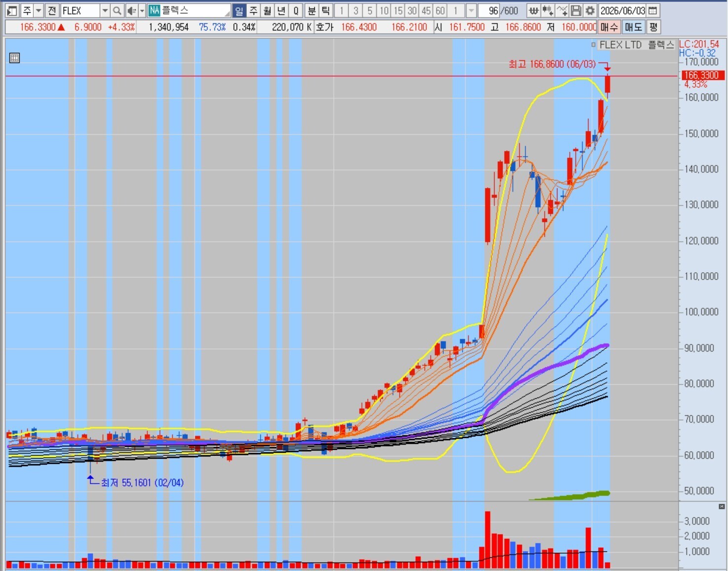Click the 매도 sell button
Screen dimensions: 728x571
pos(634,27)
